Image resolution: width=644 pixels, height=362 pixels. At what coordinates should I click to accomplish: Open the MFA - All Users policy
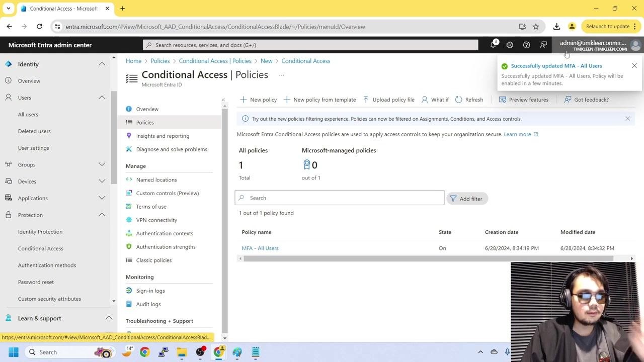260,248
